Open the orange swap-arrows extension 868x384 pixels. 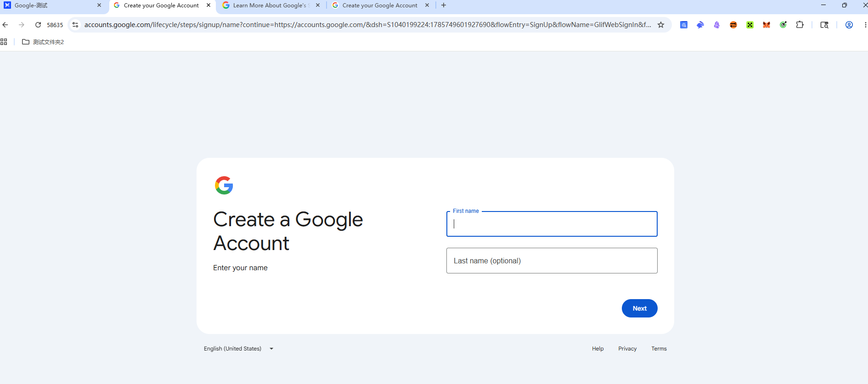733,25
